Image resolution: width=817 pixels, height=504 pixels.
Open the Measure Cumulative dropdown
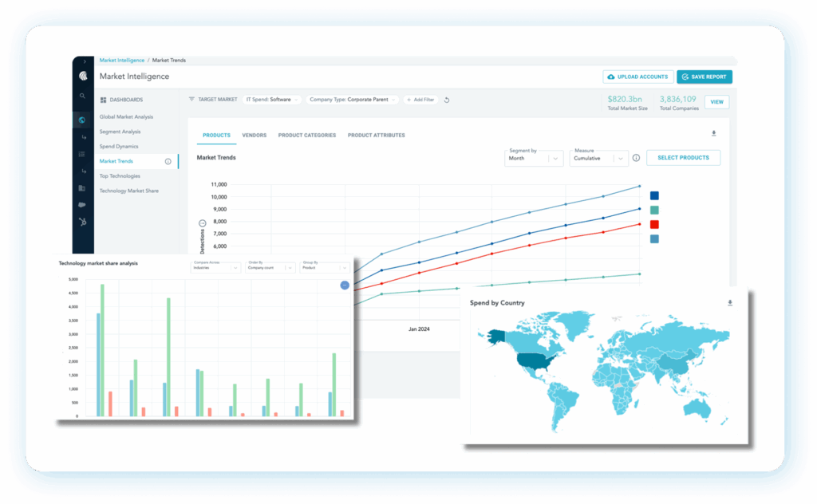(x=600, y=158)
